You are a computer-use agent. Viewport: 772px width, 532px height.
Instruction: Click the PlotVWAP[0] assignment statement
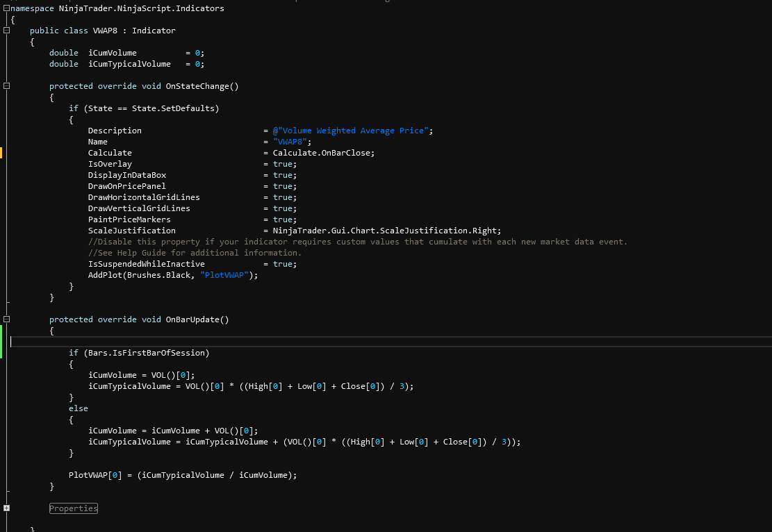pos(182,475)
